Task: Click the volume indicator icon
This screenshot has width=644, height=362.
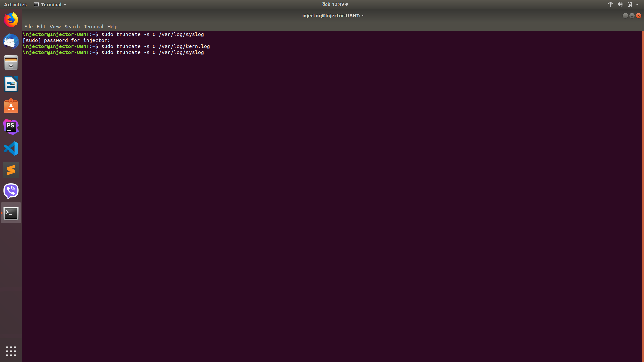Action: [x=620, y=4]
